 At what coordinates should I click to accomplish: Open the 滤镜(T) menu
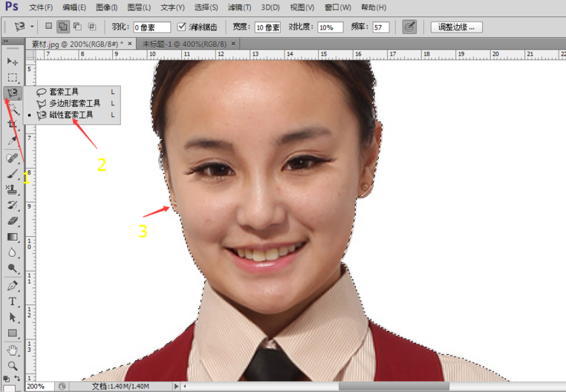239,7
